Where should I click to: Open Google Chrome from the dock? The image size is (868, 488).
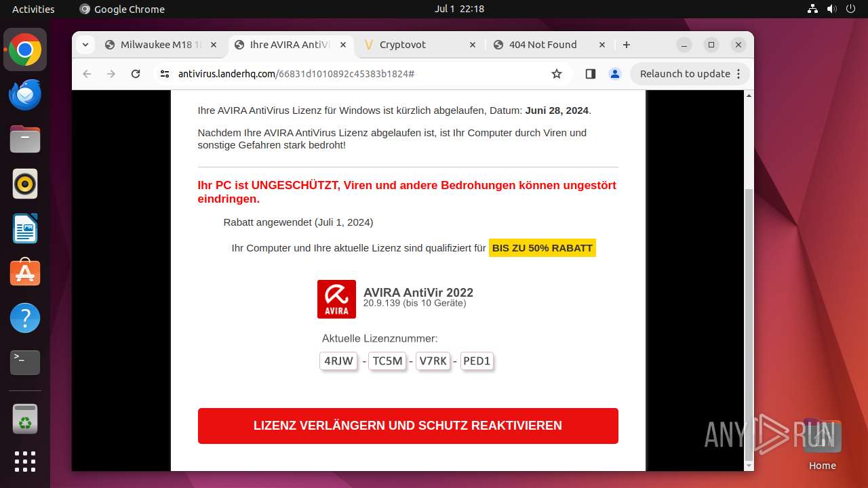[25, 50]
